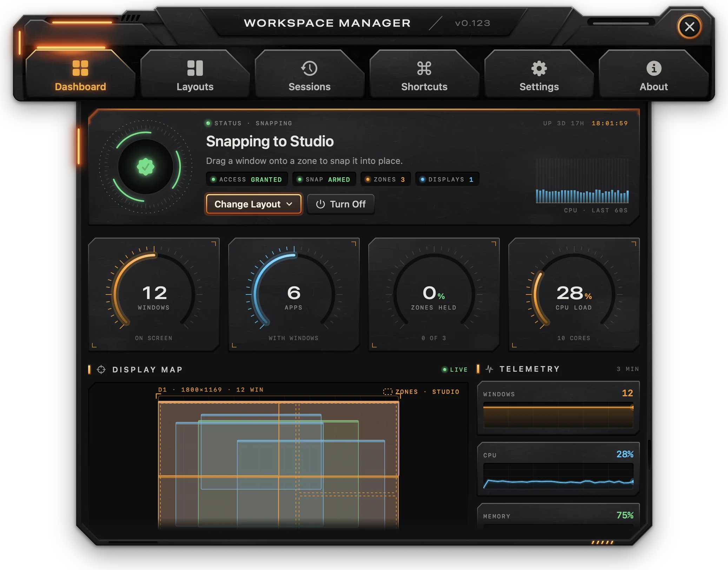Click the CPU telemetry line graph
The image size is (728, 570).
558,476
